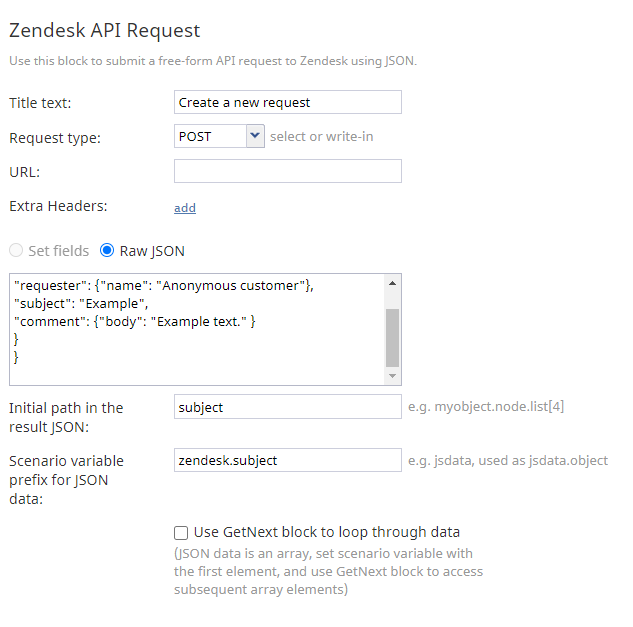The image size is (633, 627).
Task: Click the add Extra Headers link
Action: (x=185, y=208)
